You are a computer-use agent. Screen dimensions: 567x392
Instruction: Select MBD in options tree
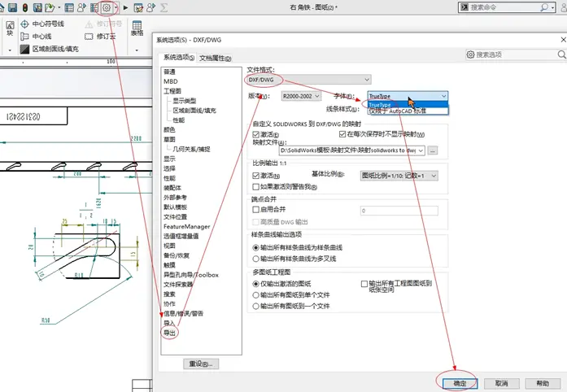point(171,81)
